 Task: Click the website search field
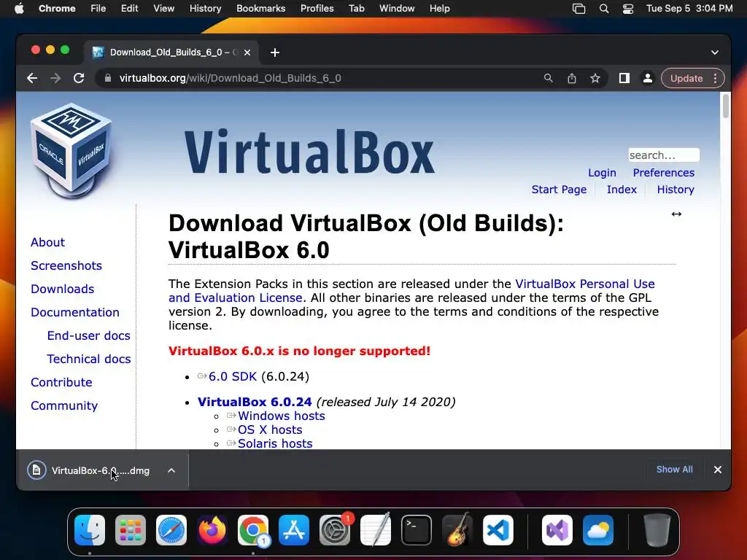tap(664, 155)
